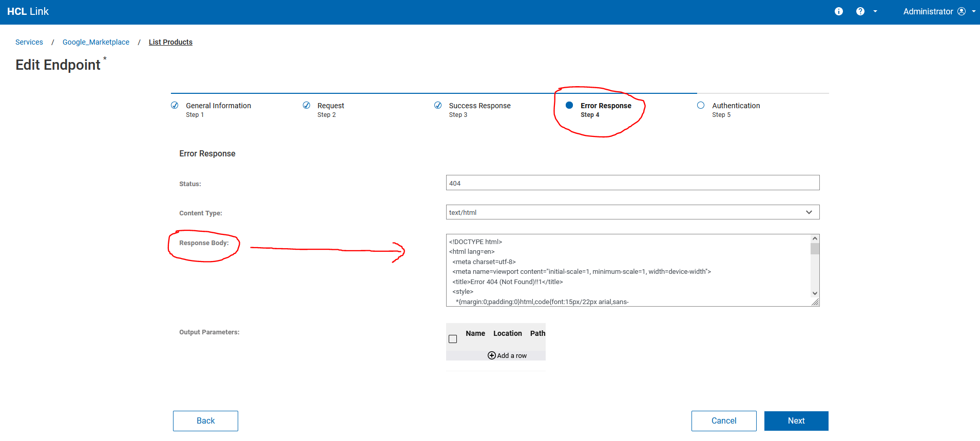Jump to Authentication step 5

[736, 110]
